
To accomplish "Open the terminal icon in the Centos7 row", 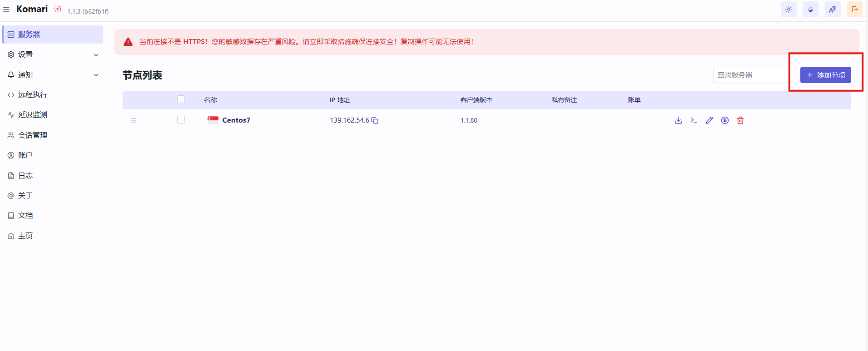I will point(694,120).
